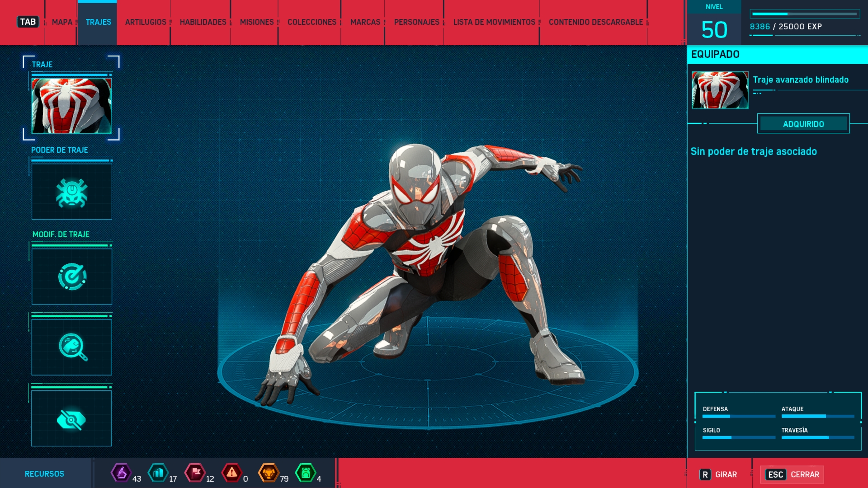The width and height of the screenshot is (868, 488).
Task: Click the EQUIPADO header
Action: (715, 54)
